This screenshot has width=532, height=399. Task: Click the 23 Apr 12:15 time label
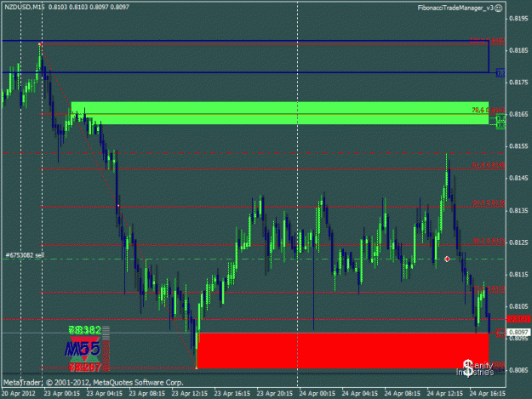(x=190, y=393)
